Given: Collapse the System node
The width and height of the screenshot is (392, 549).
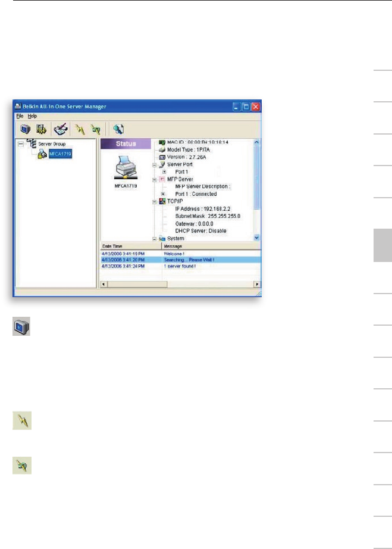Looking at the screenshot, I should [154, 239].
